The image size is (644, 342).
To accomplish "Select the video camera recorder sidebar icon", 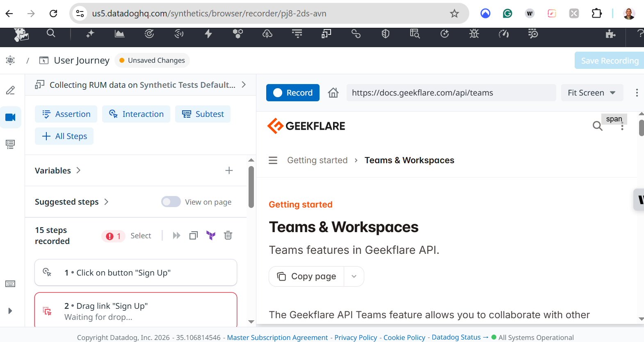I will 11,117.
